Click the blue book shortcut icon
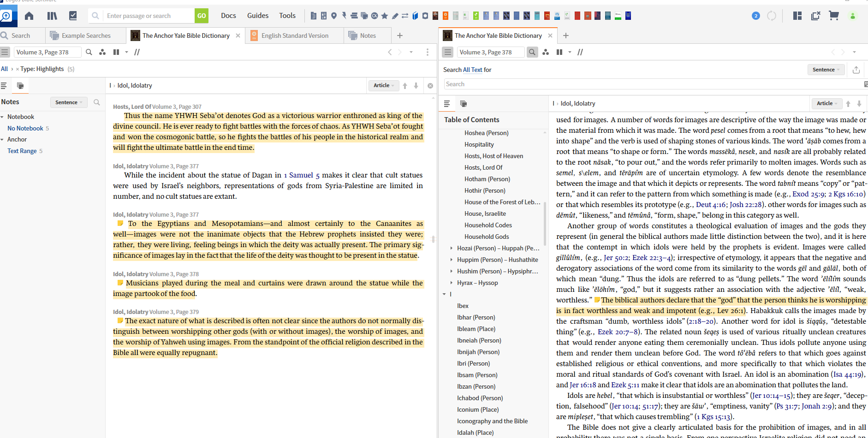Image resolution: width=868 pixels, height=438 pixels. (x=415, y=16)
